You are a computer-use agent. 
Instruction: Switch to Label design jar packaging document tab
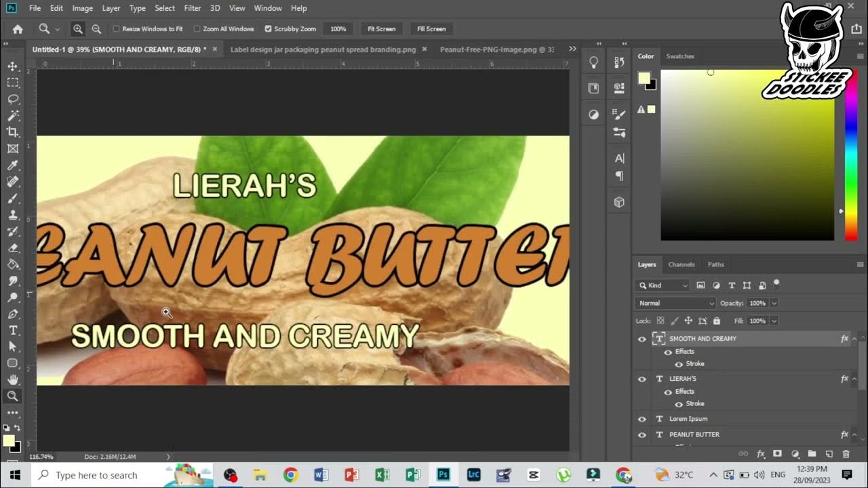click(x=323, y=49)
